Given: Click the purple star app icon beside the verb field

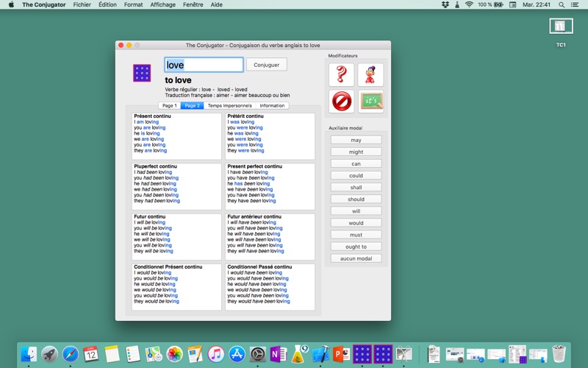Looking at the screenshot, I should click(x=142, y=73).
